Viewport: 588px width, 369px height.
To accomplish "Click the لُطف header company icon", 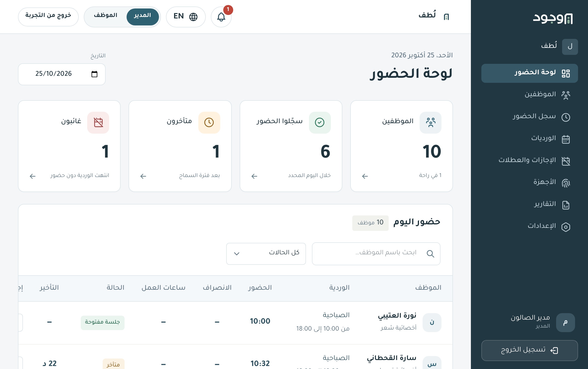I will [x=446, y=17].
